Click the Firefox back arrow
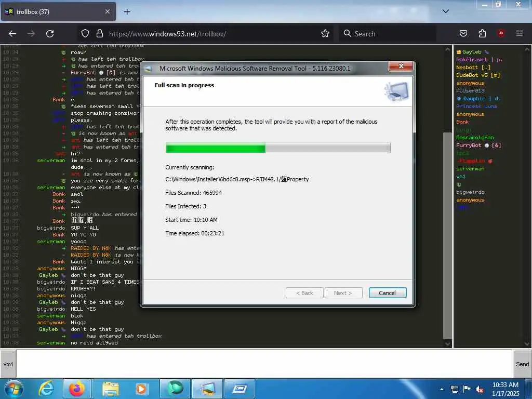Image resolution: width=532 pixels, height=399 pixels. tap(12, 34)
